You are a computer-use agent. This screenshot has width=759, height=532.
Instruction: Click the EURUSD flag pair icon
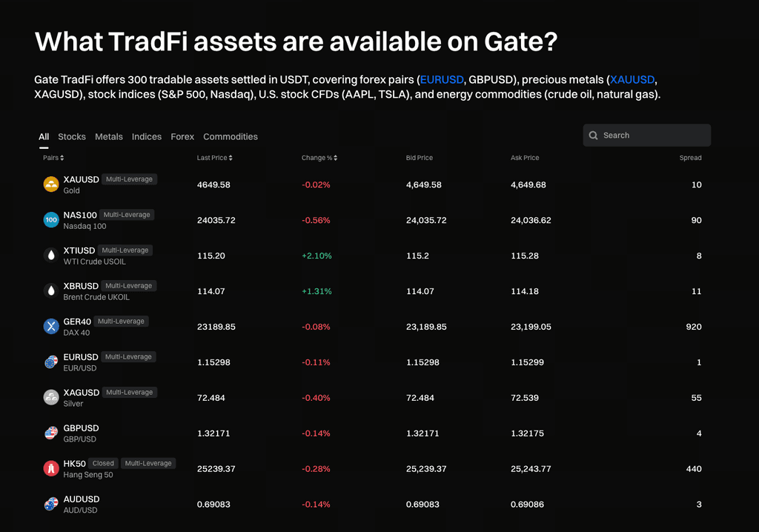[51, 362]
